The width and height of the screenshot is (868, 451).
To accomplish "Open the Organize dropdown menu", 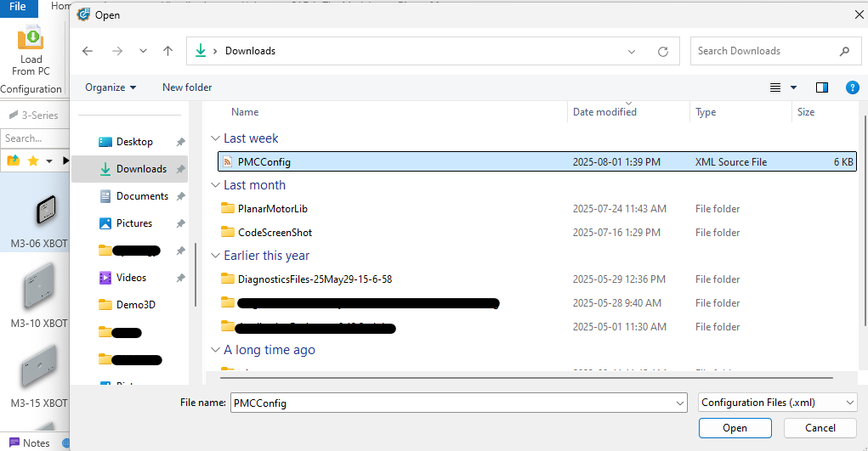I will [111, 87].
